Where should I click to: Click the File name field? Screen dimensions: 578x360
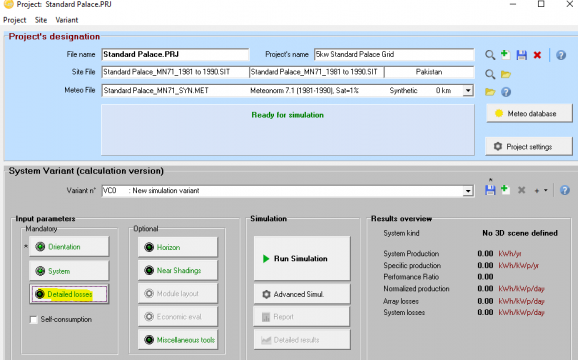point(175,55)
